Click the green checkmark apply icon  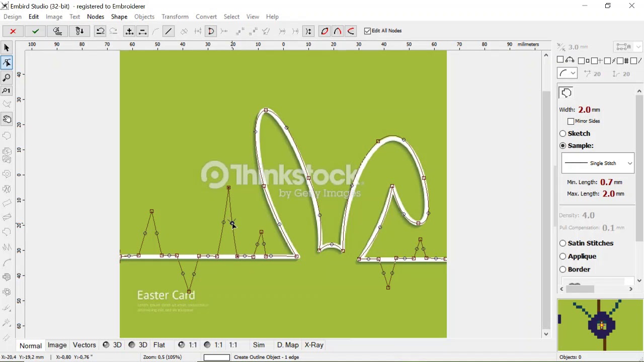click(x=35, y=31)
